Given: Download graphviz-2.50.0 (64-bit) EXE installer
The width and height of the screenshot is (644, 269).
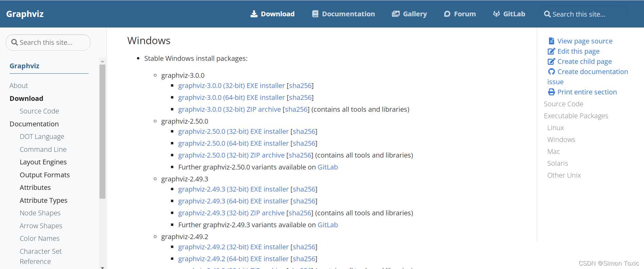Looking at the screenshot, I should (233, 143).
